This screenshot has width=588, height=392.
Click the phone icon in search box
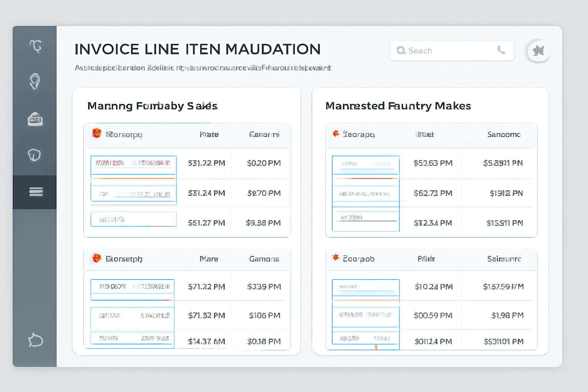(501, 50)
